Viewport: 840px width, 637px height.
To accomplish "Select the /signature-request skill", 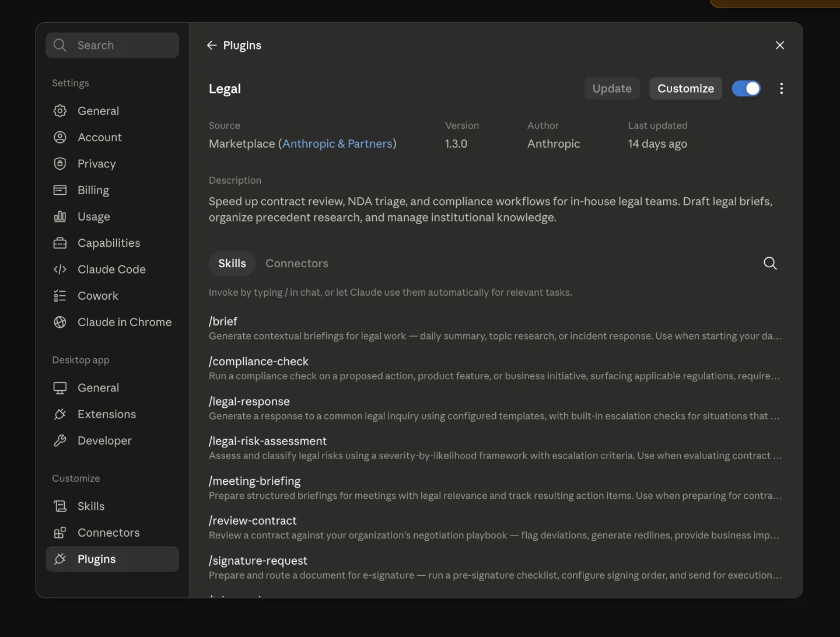I will coord(495,567).
